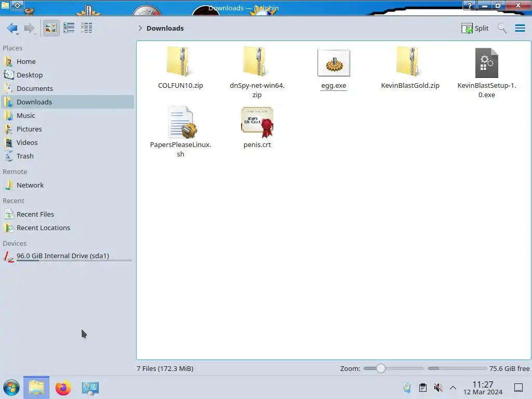Image resolution: width=532 pixels, height=399 pixels.
Task: Open the System Settings taskbar icon
Action: (90, 388)
